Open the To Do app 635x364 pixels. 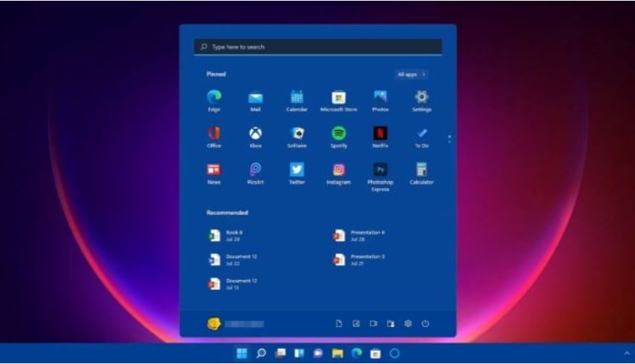[422, 137]
